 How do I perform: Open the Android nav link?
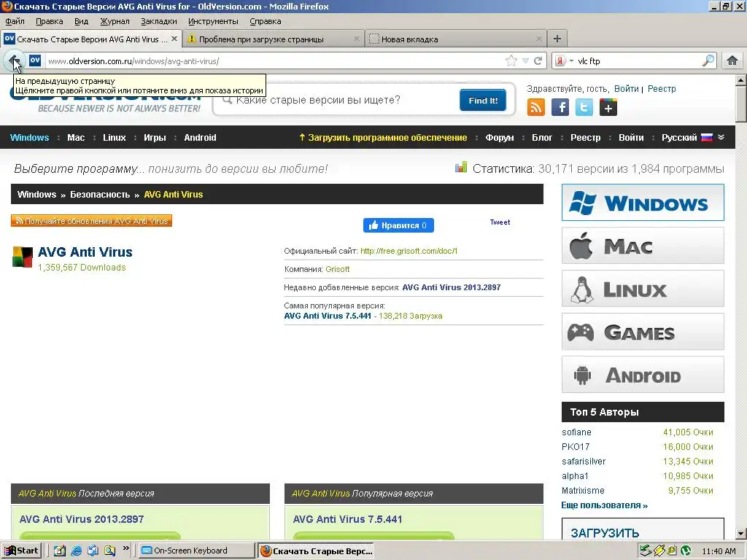200,138
